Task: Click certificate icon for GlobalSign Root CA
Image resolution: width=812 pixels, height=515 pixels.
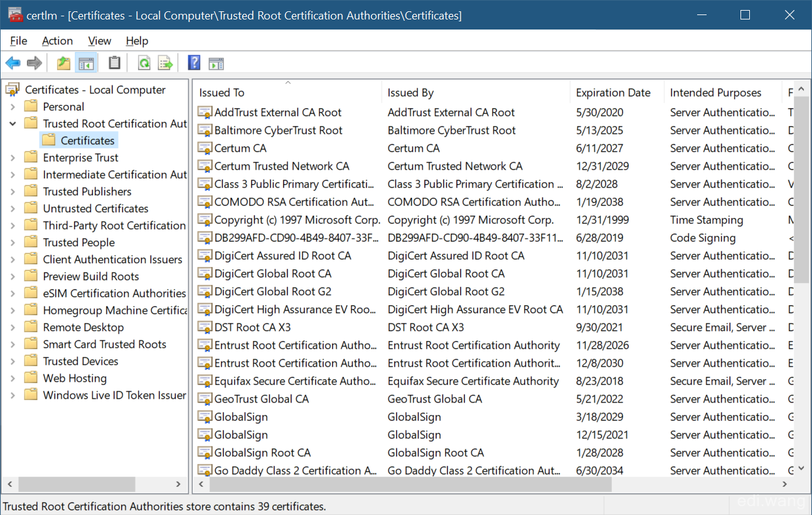Action: (x=205, y=453)
